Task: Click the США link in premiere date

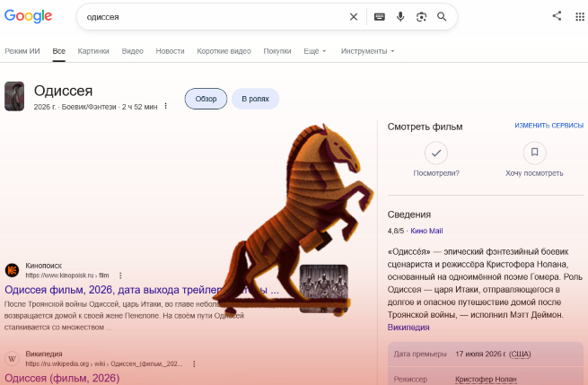Action: 520,354
